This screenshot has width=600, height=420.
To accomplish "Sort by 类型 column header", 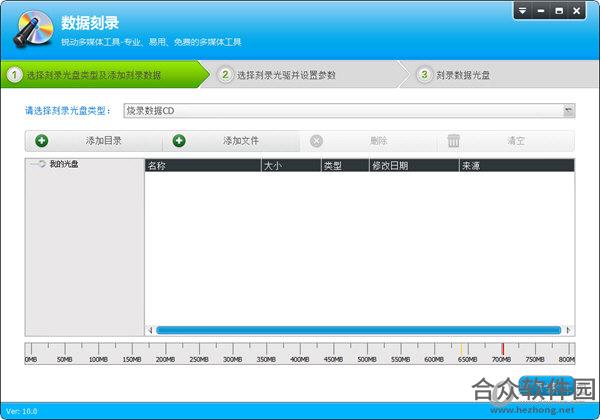I will point(345,166).
